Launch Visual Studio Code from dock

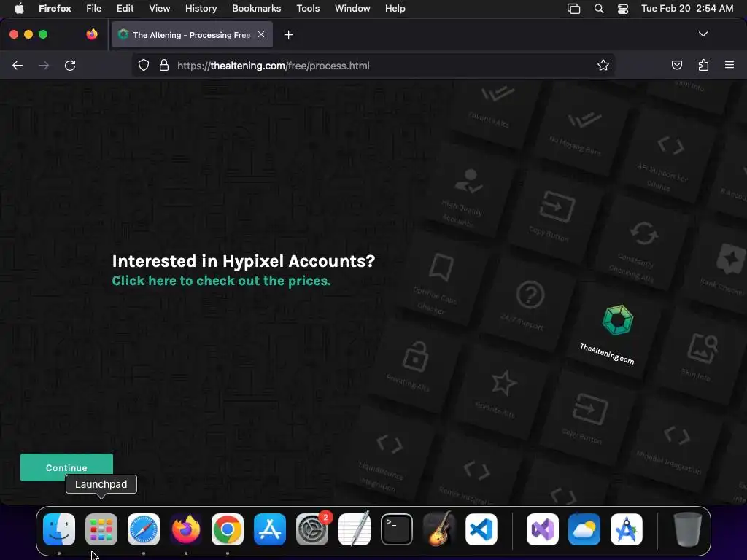click(x=481, y=529)
